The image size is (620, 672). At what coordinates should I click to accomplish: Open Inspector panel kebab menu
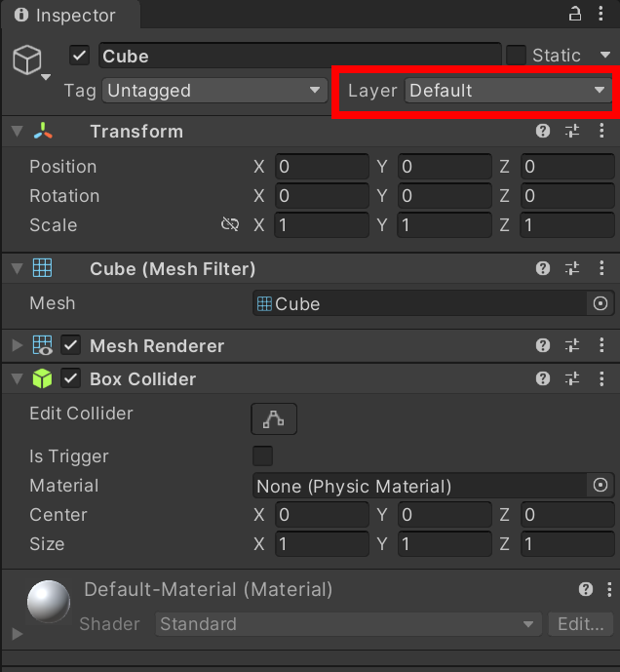601,15
